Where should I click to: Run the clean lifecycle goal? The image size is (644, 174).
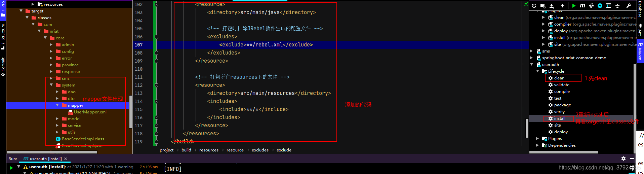click(x=559, y=78)
